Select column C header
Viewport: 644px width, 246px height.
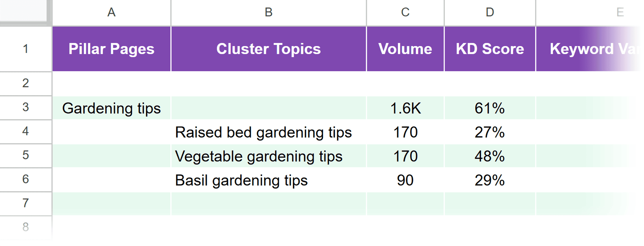405,12
